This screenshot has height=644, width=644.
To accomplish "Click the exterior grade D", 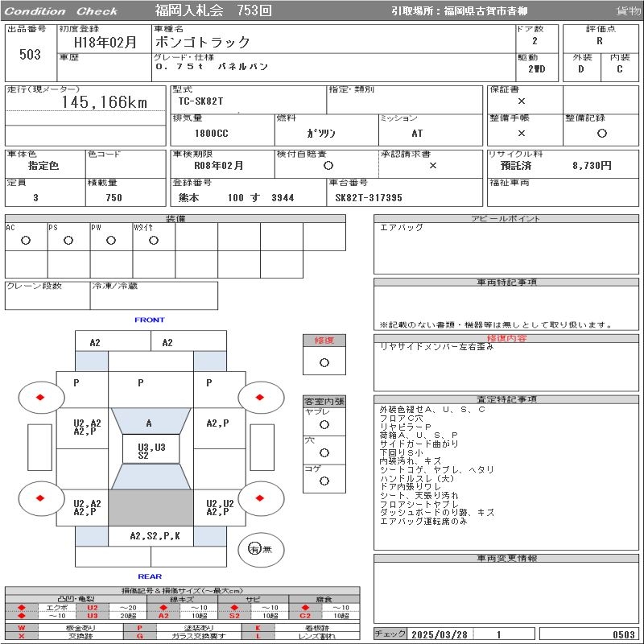I will 580,69.
